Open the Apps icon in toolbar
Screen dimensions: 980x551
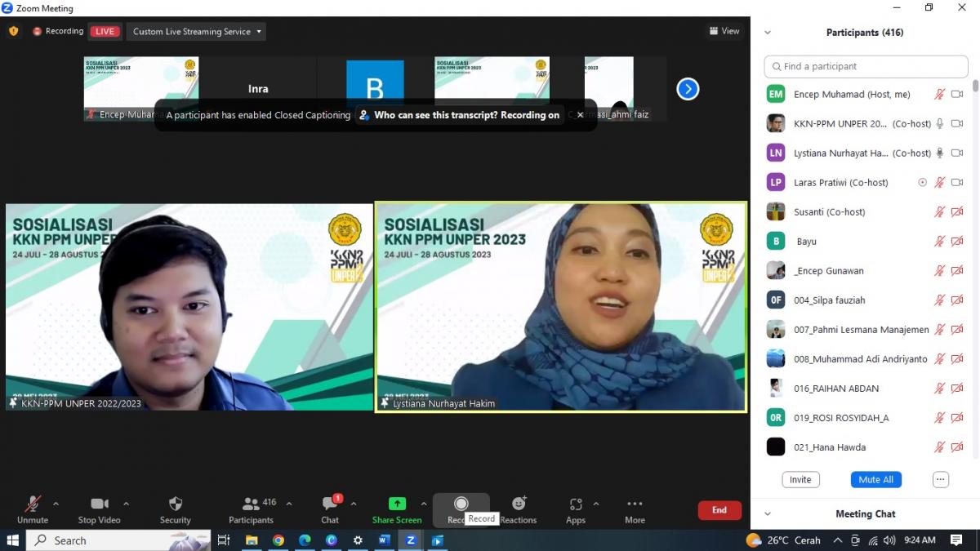[x=576, y=504]
